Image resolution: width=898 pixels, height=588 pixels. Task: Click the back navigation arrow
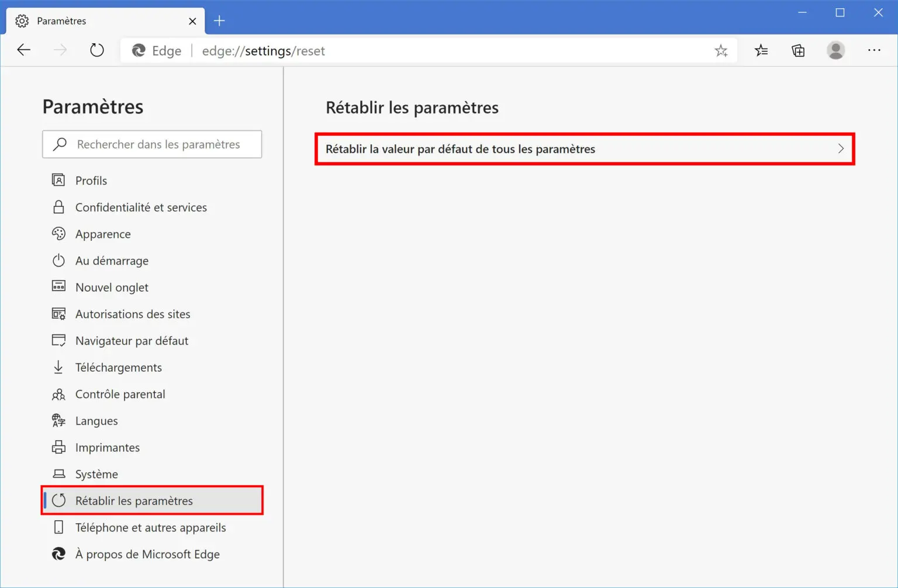23,50
